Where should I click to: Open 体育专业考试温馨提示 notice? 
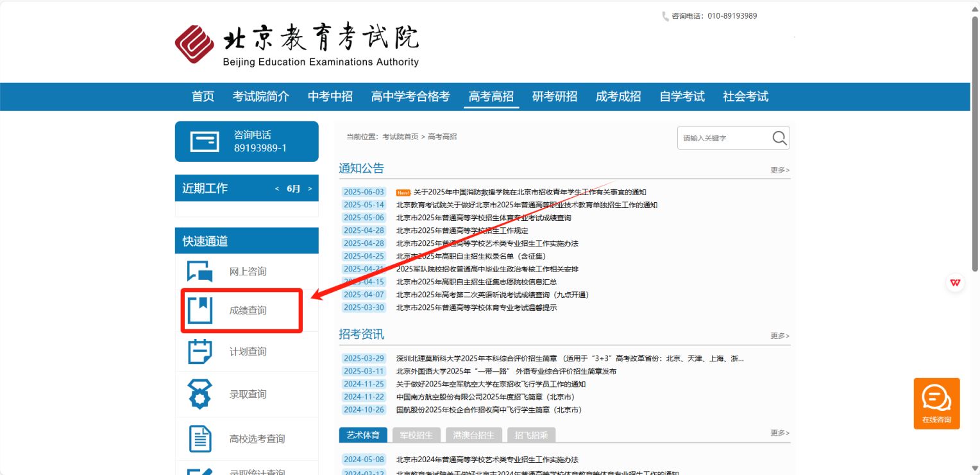477,307
